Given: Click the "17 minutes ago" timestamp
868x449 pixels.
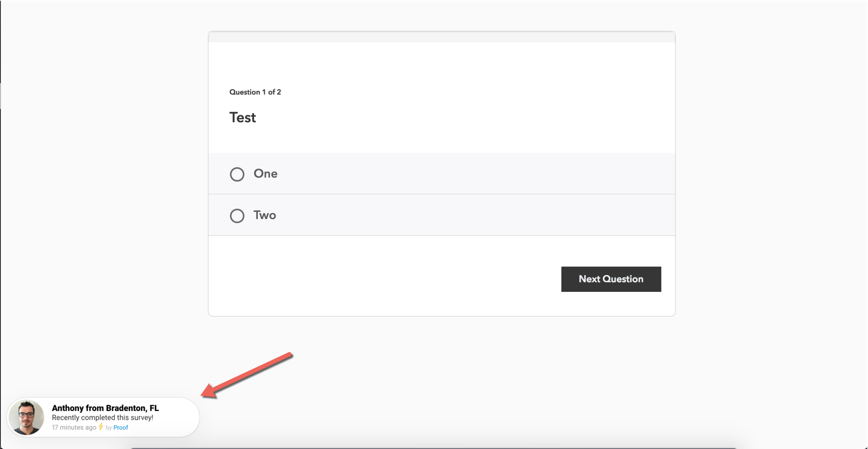Looking at the screenshot, I should (x=73, y=427).
